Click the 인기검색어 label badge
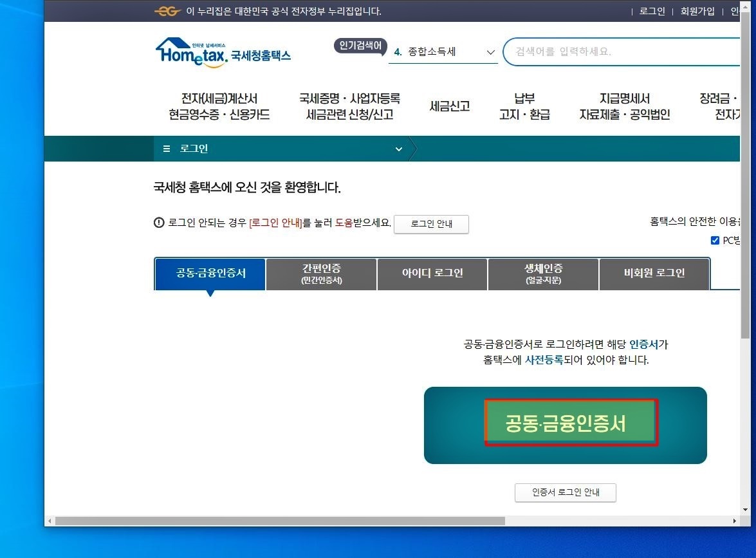Viewport: 756px width, 558px height. [x=360, y=46]
